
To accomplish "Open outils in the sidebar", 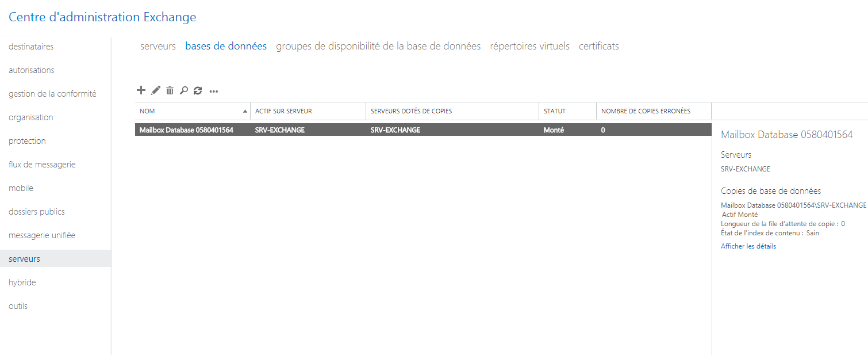I will pos(18,306).
